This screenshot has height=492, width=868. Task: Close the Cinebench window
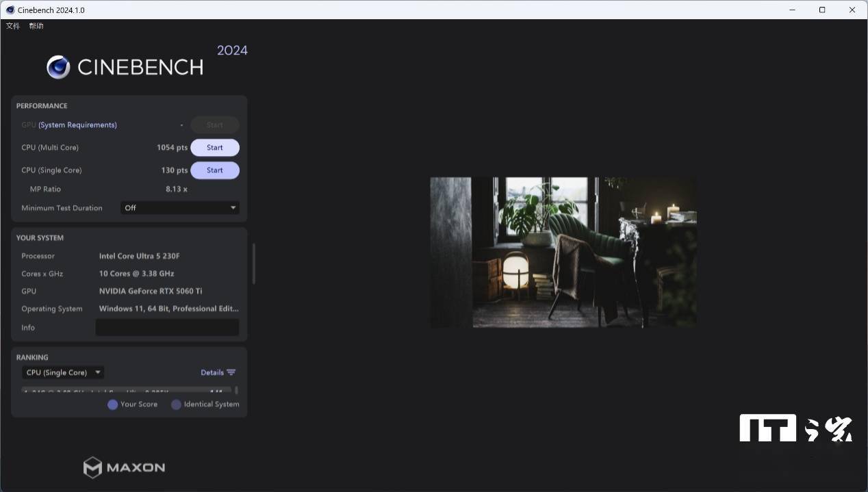click(852, 10)
